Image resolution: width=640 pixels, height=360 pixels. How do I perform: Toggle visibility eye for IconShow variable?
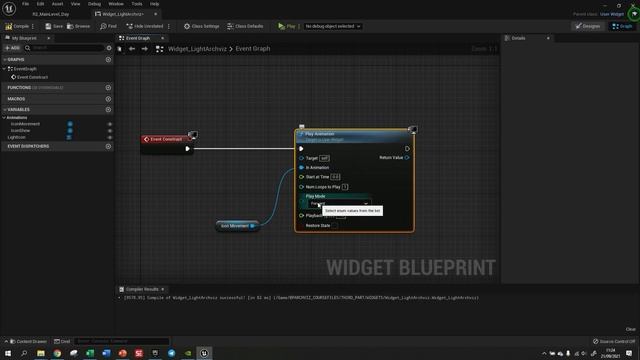(109, 131)
